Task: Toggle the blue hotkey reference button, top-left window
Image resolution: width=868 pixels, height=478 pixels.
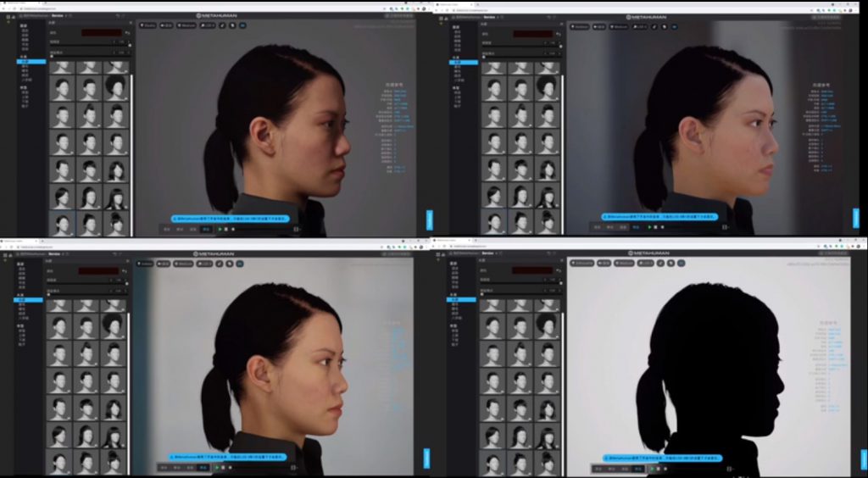Action: (242, 25)
